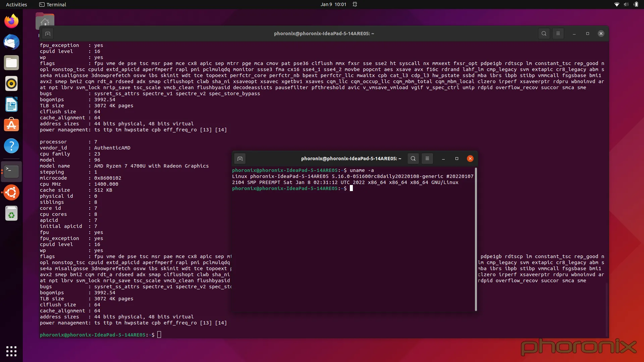Click the scrollbar of the small terminal
The image size is (644, 362).
tap(476, 239)
